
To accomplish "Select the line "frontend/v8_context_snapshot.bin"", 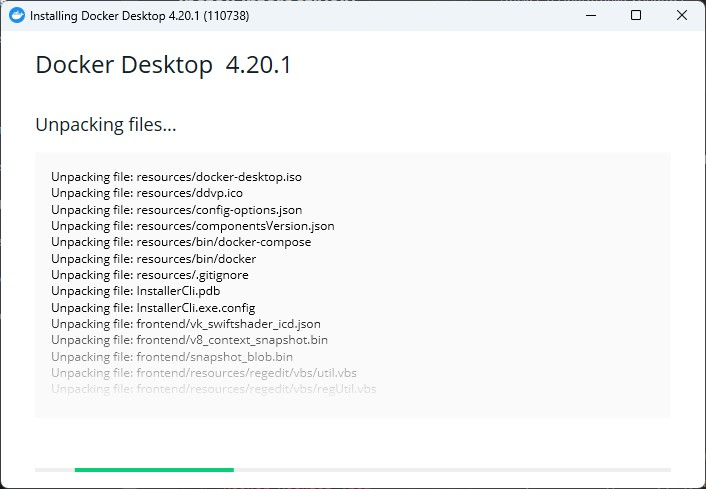I will (190, 340).
